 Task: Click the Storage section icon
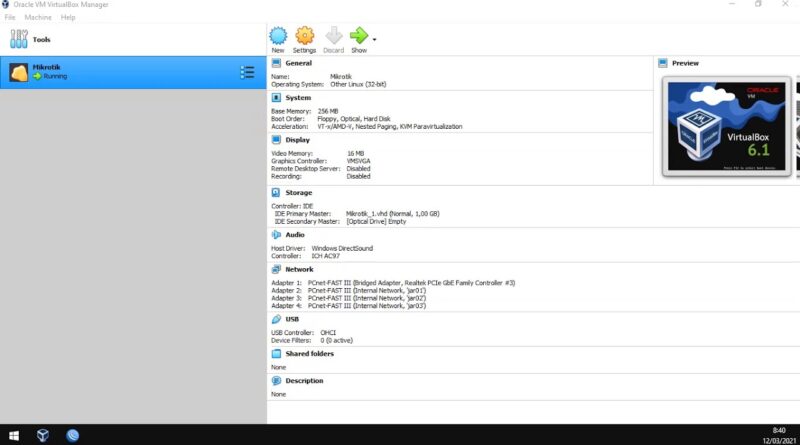[x=276, y=193]
